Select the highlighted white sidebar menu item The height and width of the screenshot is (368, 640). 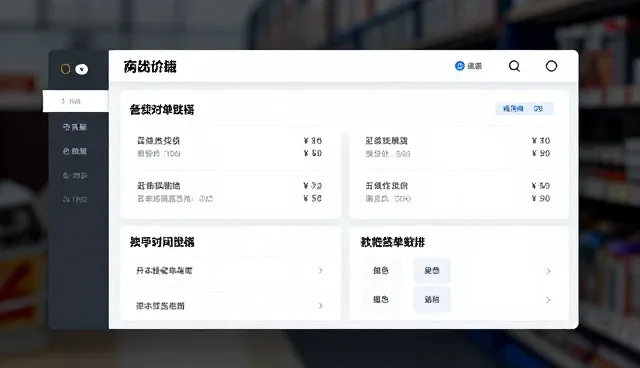coord(76,101)
